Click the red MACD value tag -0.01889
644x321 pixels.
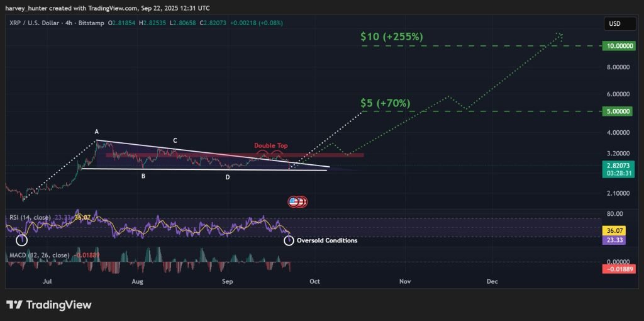coord(617,269)
